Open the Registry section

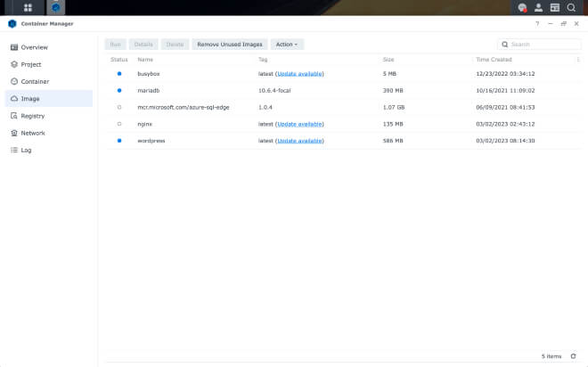pyautogui.click(x=33, y=116)
